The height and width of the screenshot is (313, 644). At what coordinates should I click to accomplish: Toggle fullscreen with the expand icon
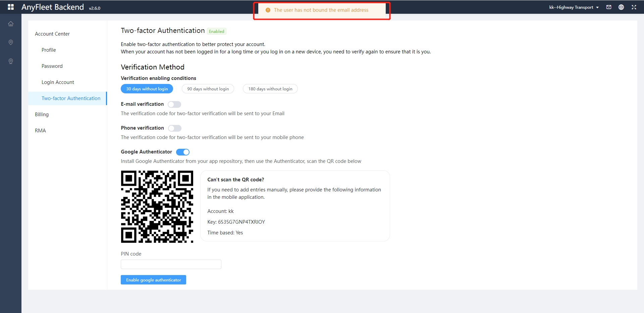[x=634, y=7]
